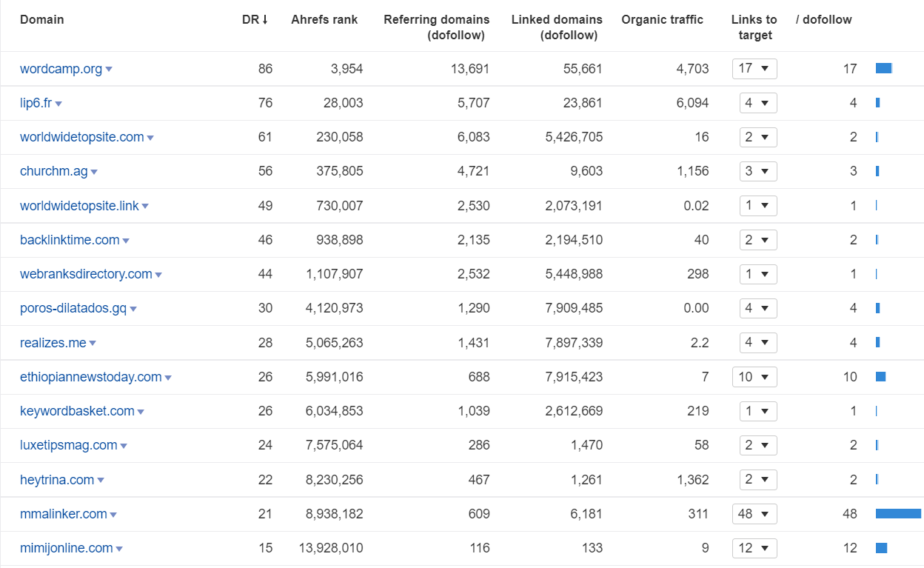924x568 pixels.
Task: Expand caret menu next to realizes.me
Action: pyautogui.click(x=93, y=344)
